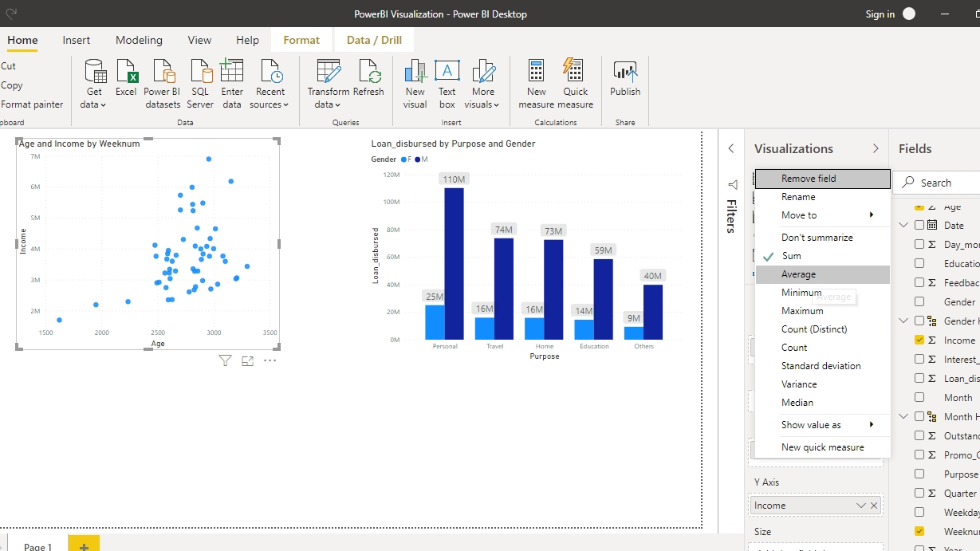Publish the report

[625, 78]
